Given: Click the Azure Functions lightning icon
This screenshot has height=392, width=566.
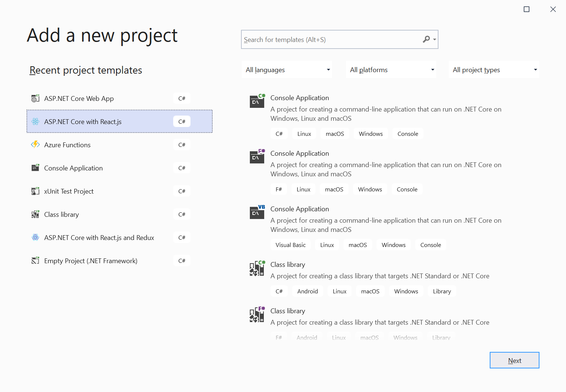Looking at the screenshot, I should point(35,145).
